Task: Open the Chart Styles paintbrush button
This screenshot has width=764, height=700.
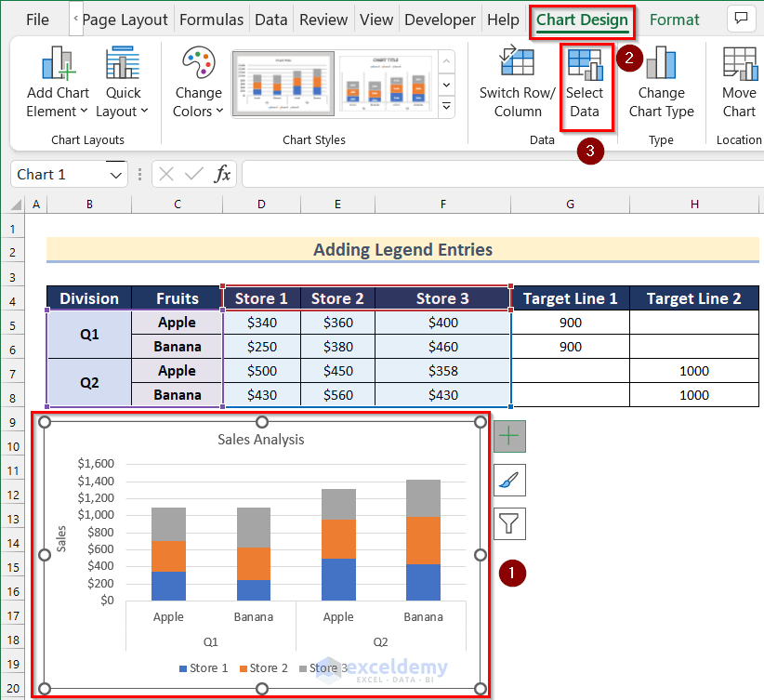Action: pyautogui.click(x=509, y=480)
